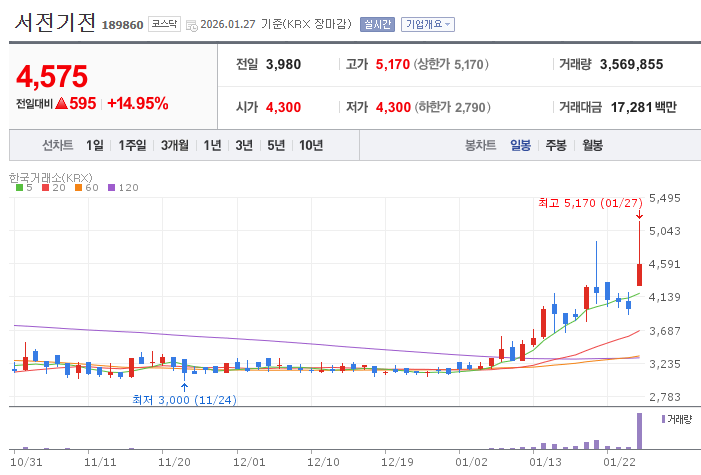Select the 1주일 line chart tab

pos(132,145)
